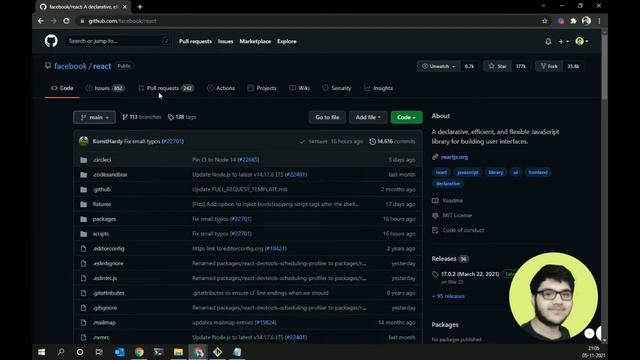Switch to the repository Issues tab
Image resolution: width=640 pixels, height=360 pixels.
click(105, 88)
